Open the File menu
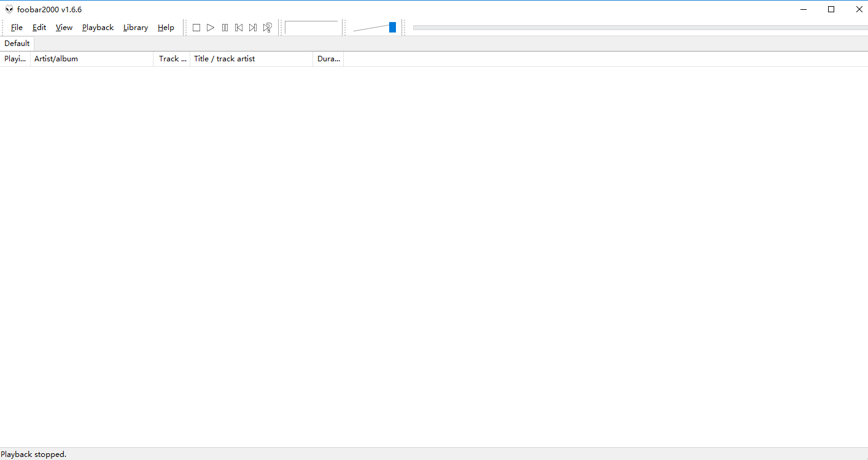 [x=16, y=27]
